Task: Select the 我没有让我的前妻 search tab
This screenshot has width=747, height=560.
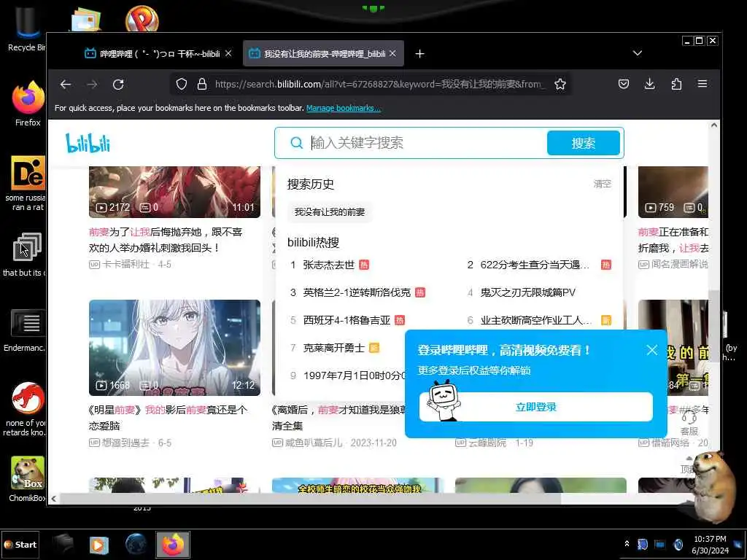Action: [324, 54]
